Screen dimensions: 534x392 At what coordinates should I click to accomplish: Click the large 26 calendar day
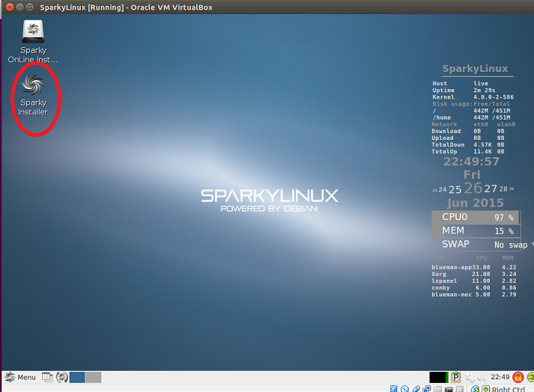tap(473, 189)
